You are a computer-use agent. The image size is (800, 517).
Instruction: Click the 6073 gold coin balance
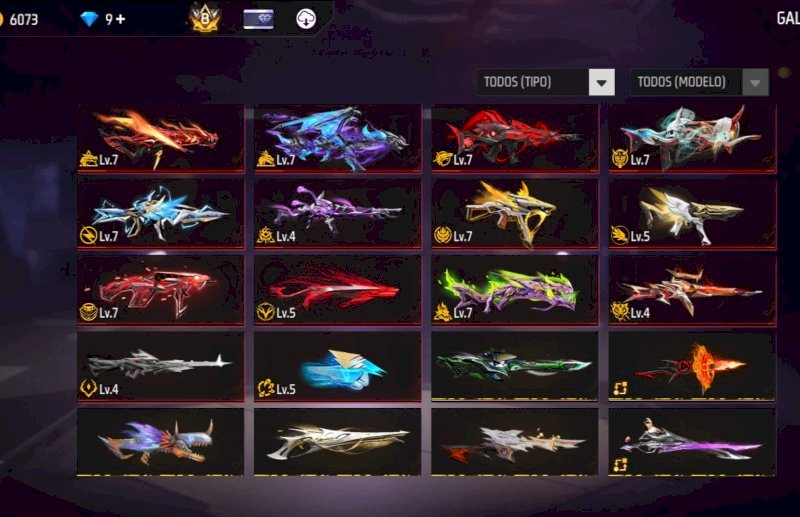[23, 19]
